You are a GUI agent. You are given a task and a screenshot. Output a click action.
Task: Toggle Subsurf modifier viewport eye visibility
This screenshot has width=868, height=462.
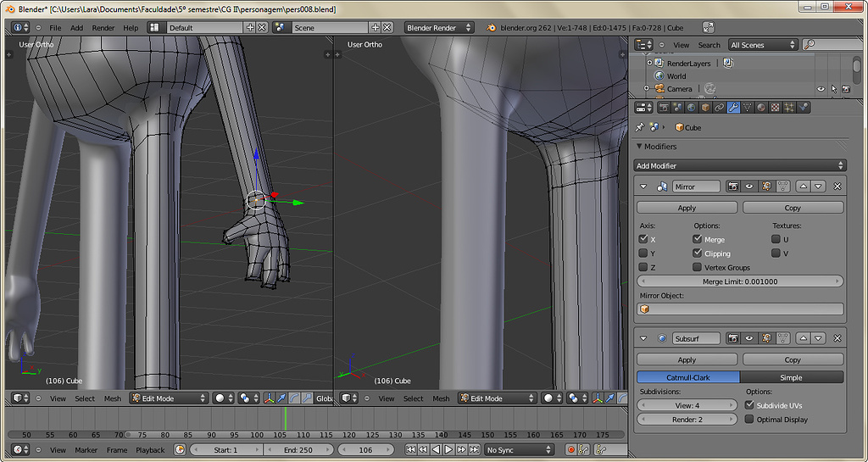tap(749, 338)
